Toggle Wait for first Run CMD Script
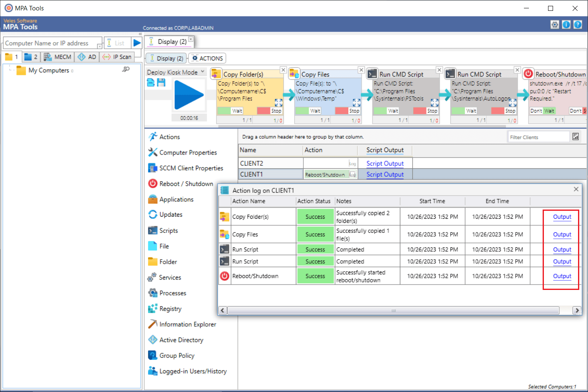 (x=386, y=111)
